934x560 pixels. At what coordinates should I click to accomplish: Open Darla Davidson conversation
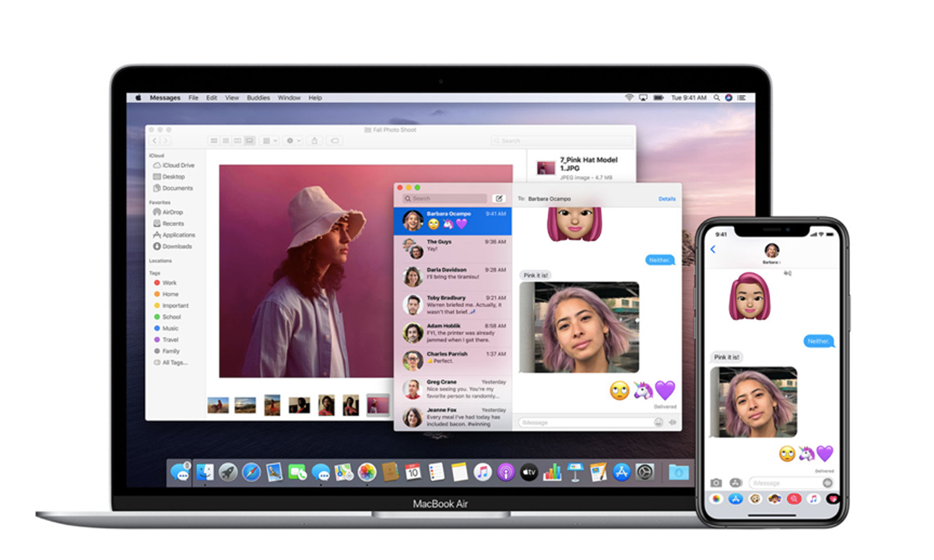pyautogui.click(x=453, y=277)
